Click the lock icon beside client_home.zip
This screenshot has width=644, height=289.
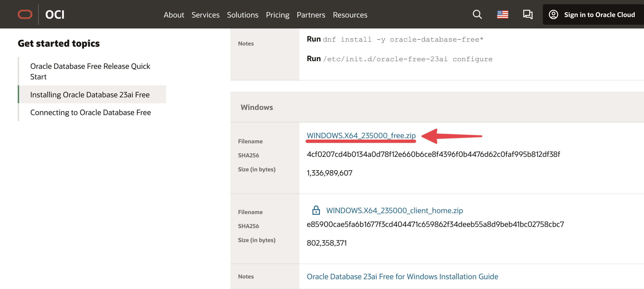pyautogui.click(x=316, y=210)
